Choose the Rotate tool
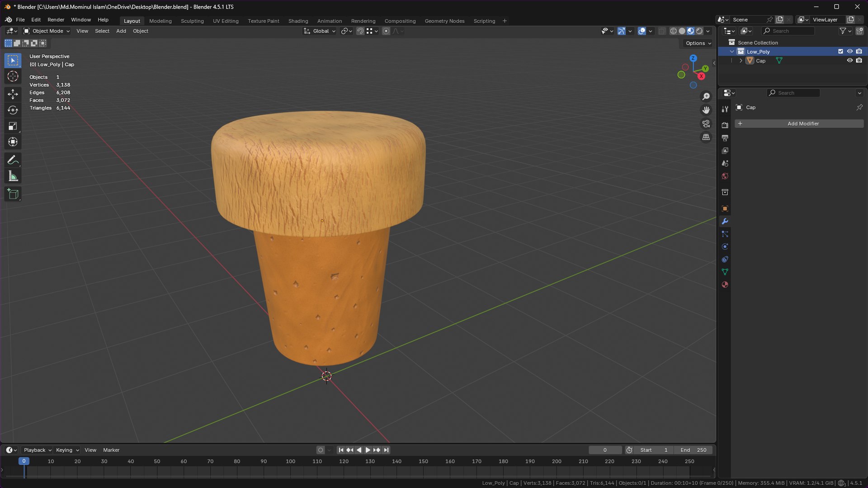Screen dimensions: 868x488 (13, 110)
